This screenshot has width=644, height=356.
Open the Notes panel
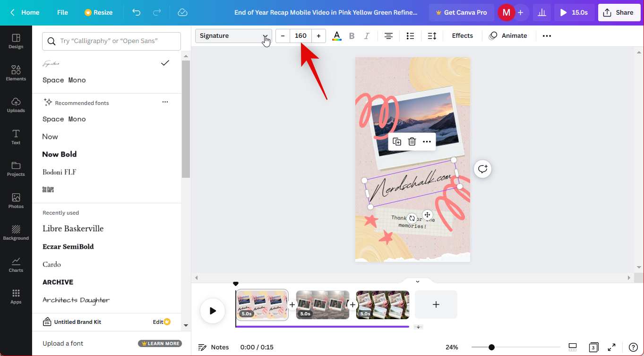(214, 347)
